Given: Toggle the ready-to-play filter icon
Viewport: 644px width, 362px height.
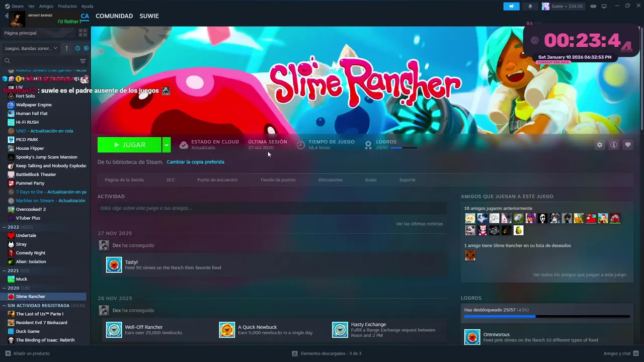Looking at the screenshot, I should coord(86,48).
